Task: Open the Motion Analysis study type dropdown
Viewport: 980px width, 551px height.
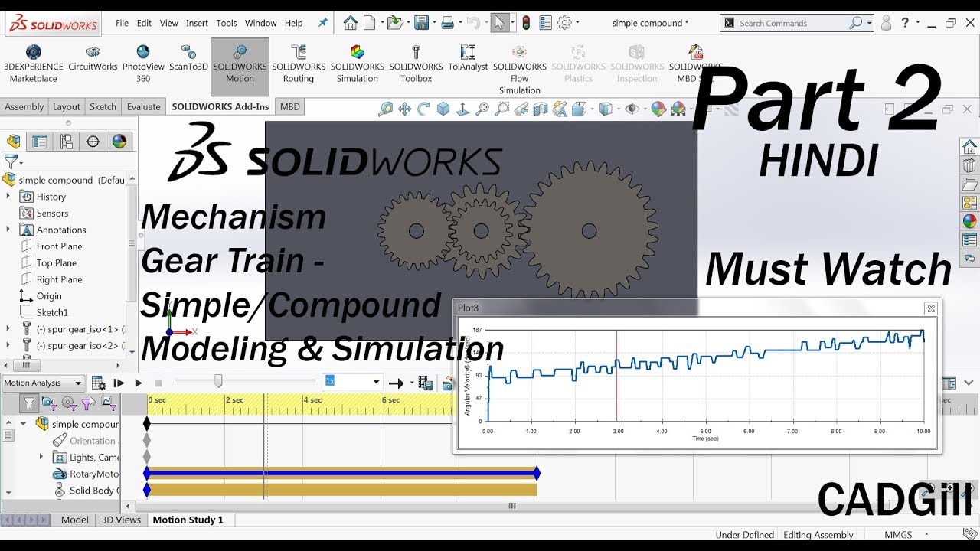Action: pos(43,383)
